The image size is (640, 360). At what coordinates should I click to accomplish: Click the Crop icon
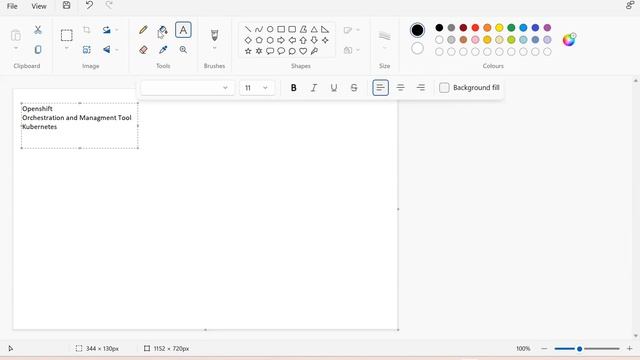coord(87,30)
